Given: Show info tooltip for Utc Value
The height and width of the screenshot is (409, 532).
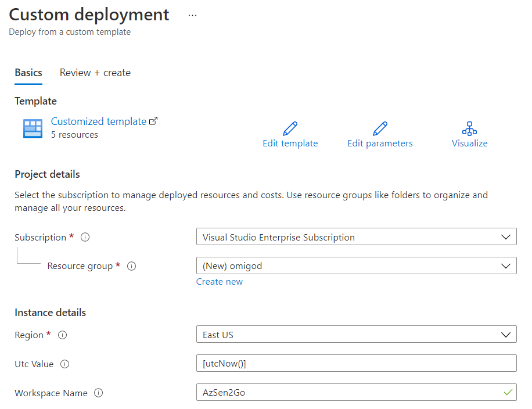Looking at the screenshot, I should [65, 364].
